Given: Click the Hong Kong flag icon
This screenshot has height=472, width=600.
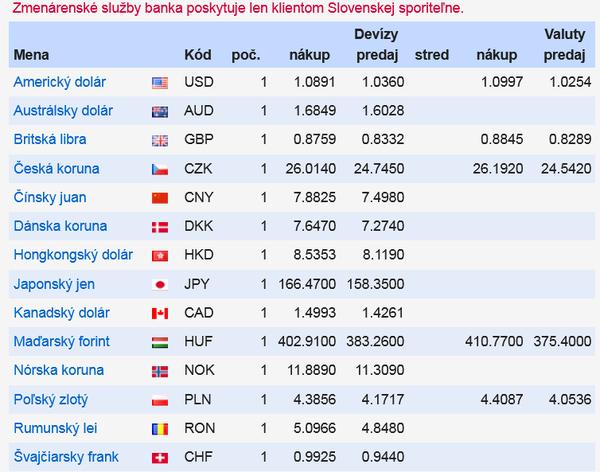Looking at the screenshot, I should pos(159,256).
